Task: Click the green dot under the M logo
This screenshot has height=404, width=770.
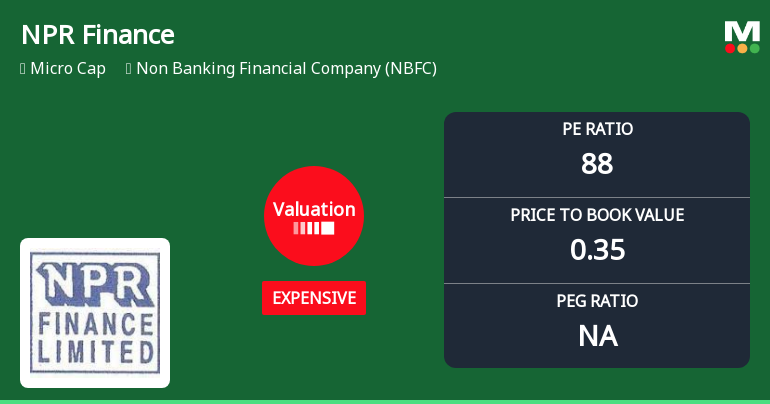Action: (754, 48)
